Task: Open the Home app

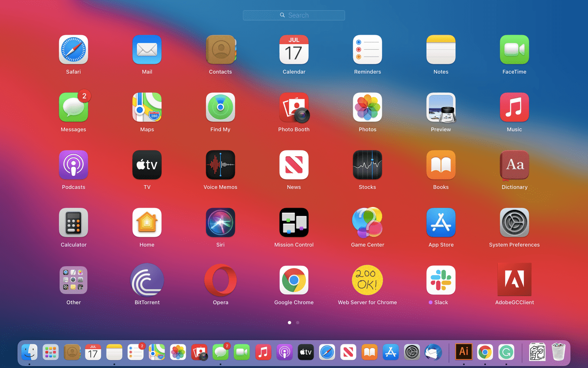Action: [x=147, y=222]
